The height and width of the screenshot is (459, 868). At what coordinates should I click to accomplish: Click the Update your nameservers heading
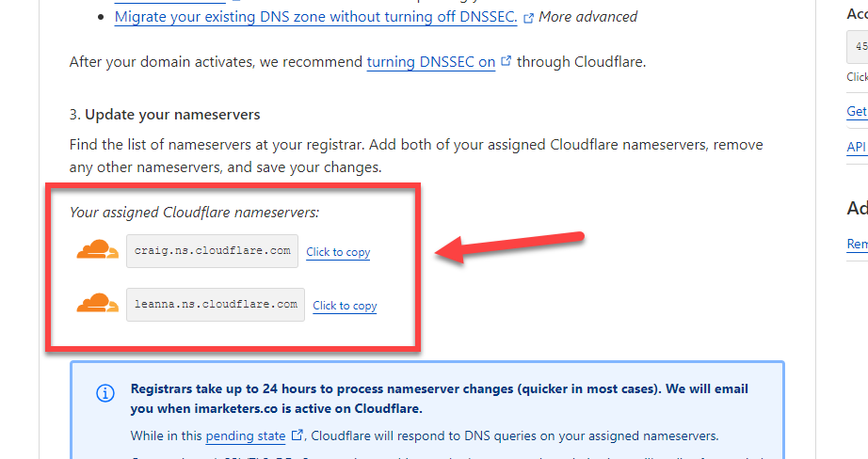pyautogui.click(x=165, y=115)
